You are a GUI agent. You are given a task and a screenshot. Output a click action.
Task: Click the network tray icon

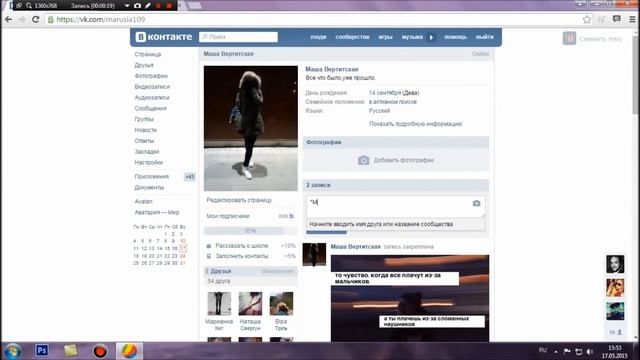(x=578, y=351)
